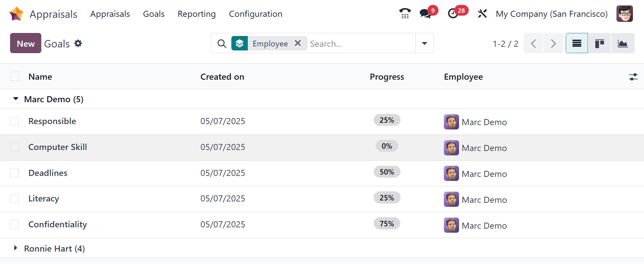The width and height of the screenshot is (644, 264).
Task: Click the New button
Action: 26,43
